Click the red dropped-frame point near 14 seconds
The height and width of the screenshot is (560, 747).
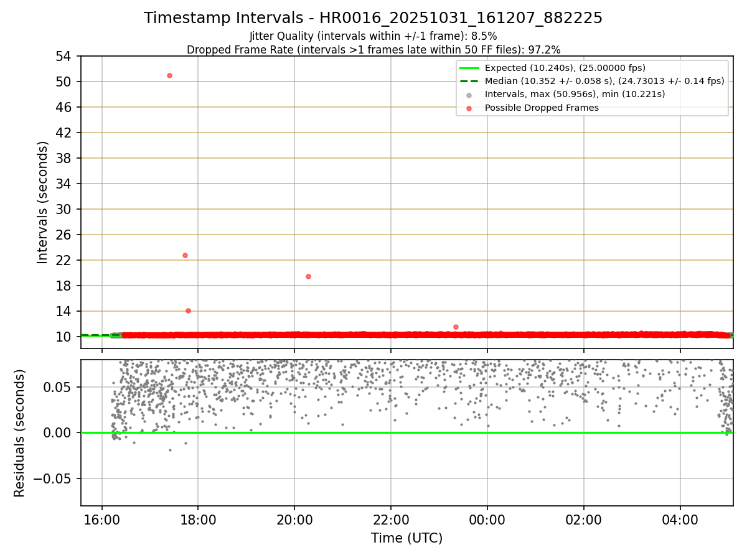click(188, 310)
